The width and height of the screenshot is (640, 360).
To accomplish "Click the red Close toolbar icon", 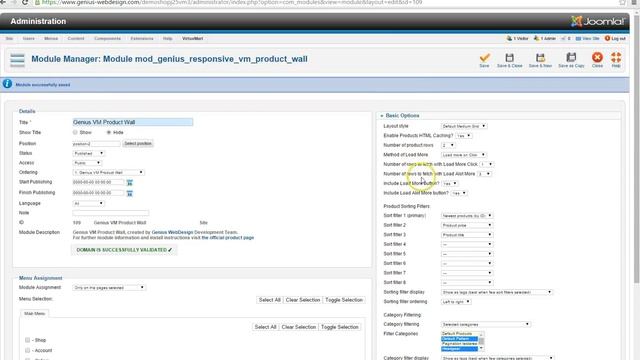I will [597, 58].
